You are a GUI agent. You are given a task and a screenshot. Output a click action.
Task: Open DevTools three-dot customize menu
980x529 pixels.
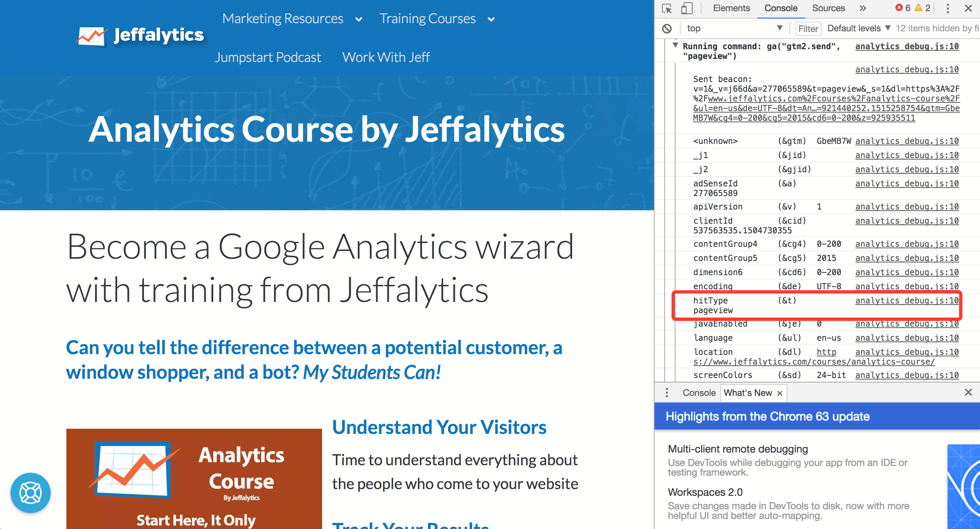948,8
